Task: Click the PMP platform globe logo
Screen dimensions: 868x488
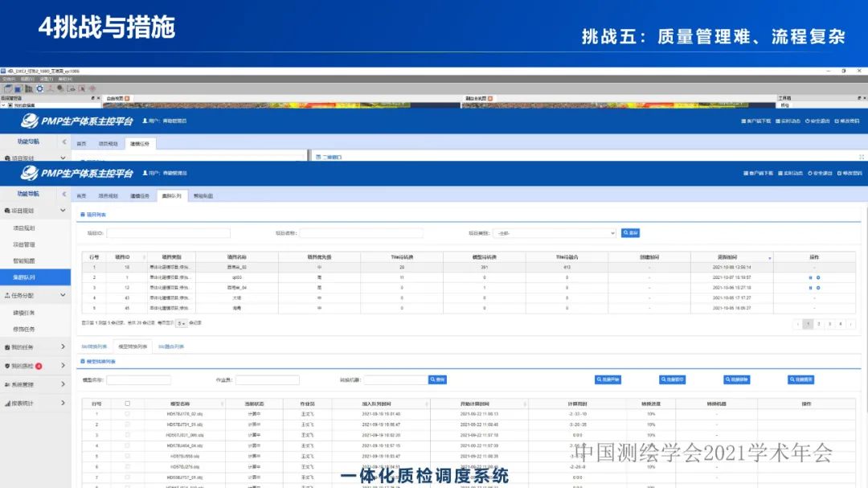Action: click(29, 173)
